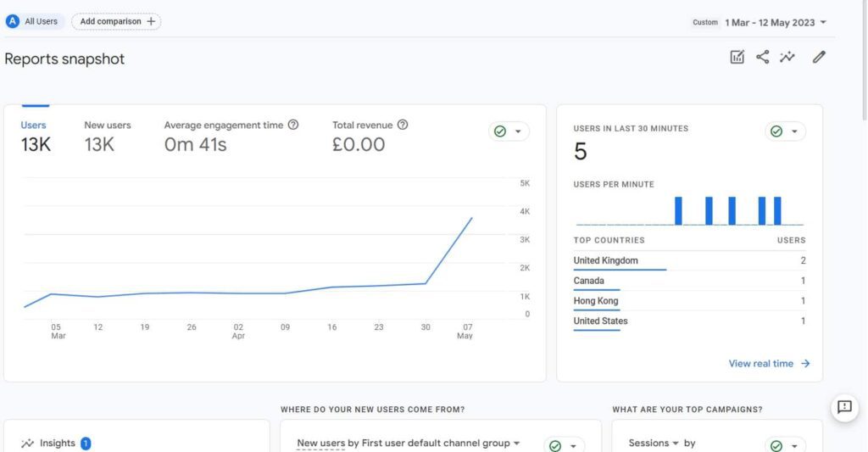Expand the realtime card status dropdown
Screen dimensions: 868x452
pyautogui.click(x=785, y=131)
